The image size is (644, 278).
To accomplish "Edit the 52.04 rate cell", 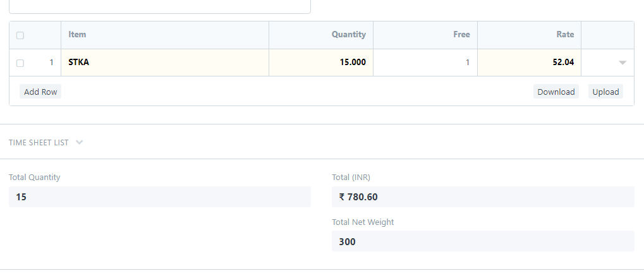I will click(x=529, y=63).
